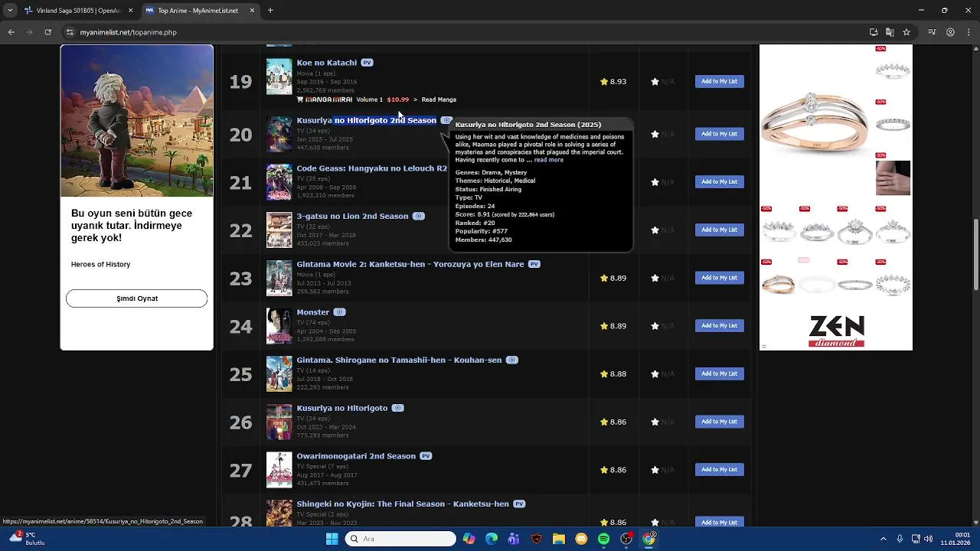
Task: Click the Read Manga link
Action: click(x=439, y=99)
